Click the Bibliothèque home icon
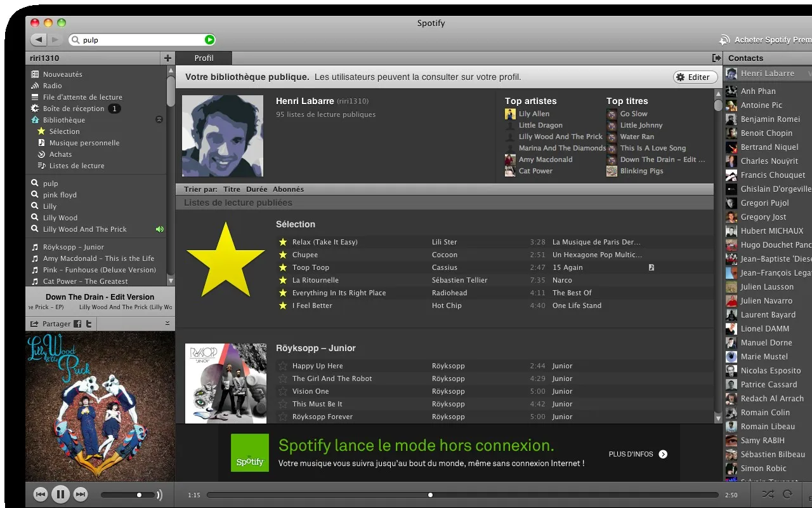 point(36,120)
